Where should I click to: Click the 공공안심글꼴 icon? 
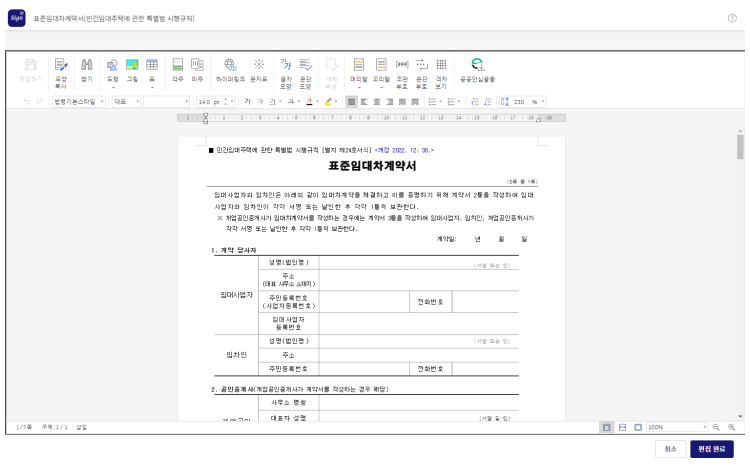click(477, 68)
